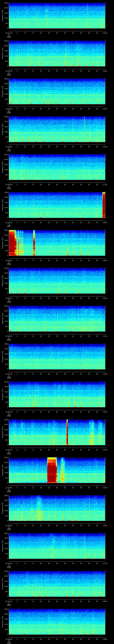This screenshot has height=644, width=114.
Task: Click the 22:33:00 start time label
Action: 9,450
